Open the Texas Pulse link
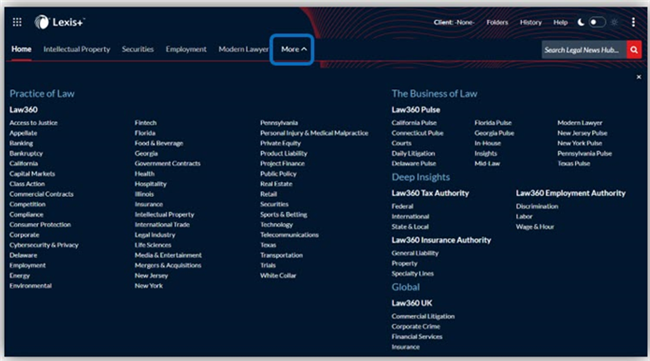This screenshot has height=361, width=650. click(x=574, y=163)
